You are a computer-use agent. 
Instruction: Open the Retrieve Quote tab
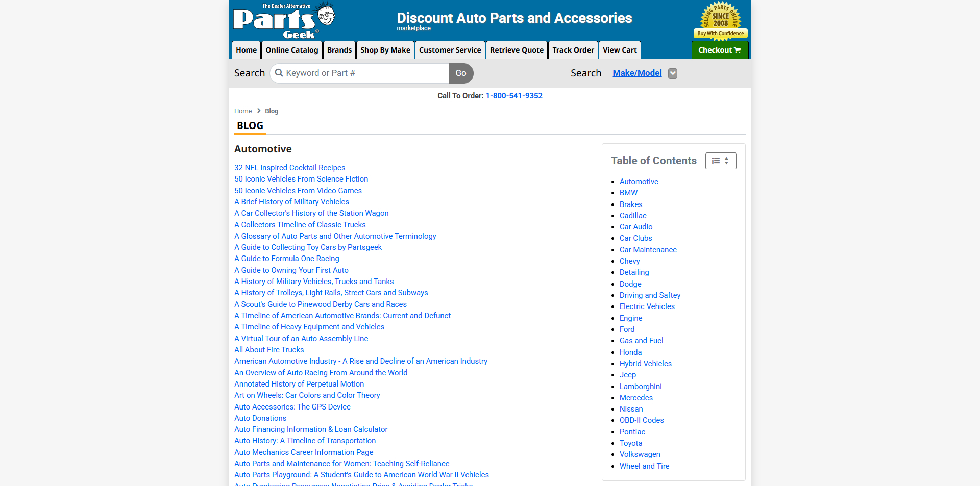coord(517,50)
